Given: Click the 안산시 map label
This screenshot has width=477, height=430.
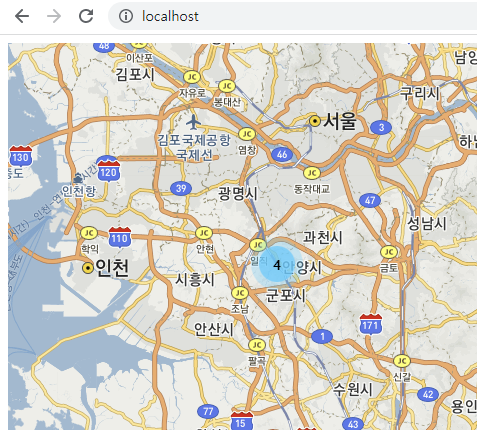Looking at the screenshot, I should tap(214, 329).
